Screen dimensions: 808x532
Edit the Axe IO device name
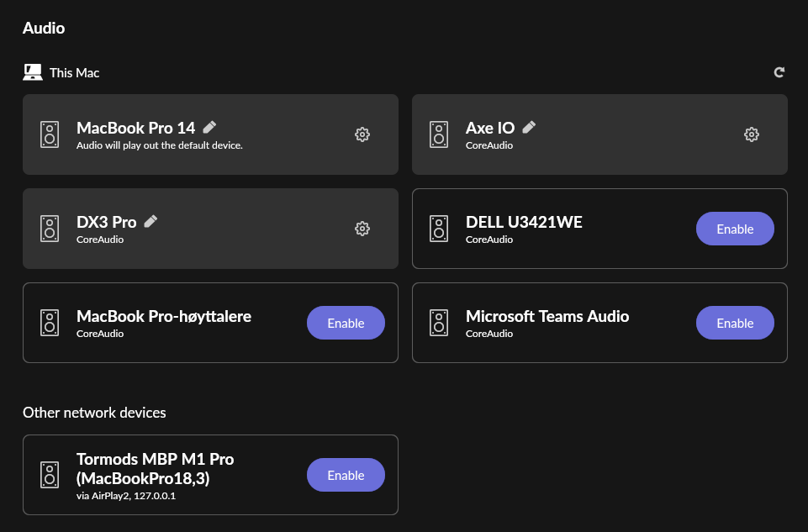(x=529, y=127)
